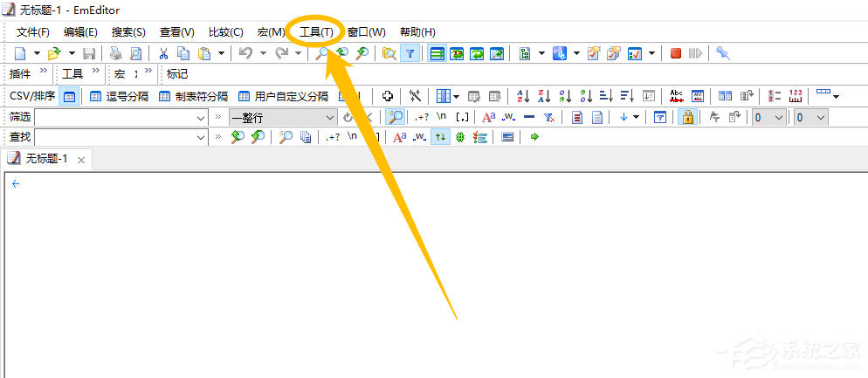The width and height of the screenshot is (868, 378).
Task: Open the 查看(V) menu
Action: coord(177,32)
